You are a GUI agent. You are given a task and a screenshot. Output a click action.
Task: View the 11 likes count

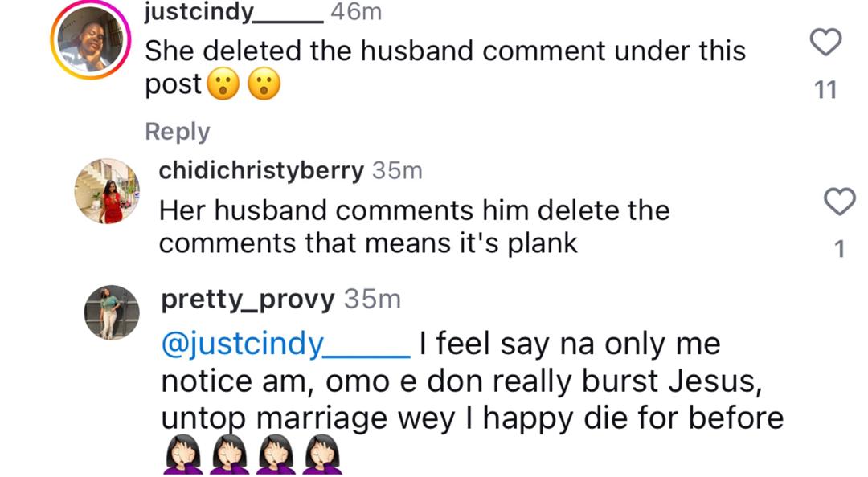(x=825, y=90)
